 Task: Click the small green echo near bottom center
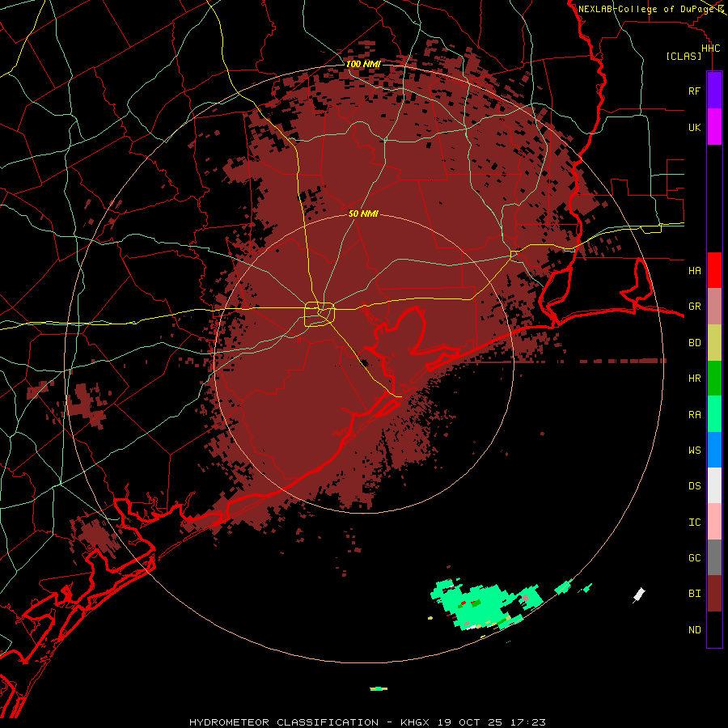pos(379,688)
